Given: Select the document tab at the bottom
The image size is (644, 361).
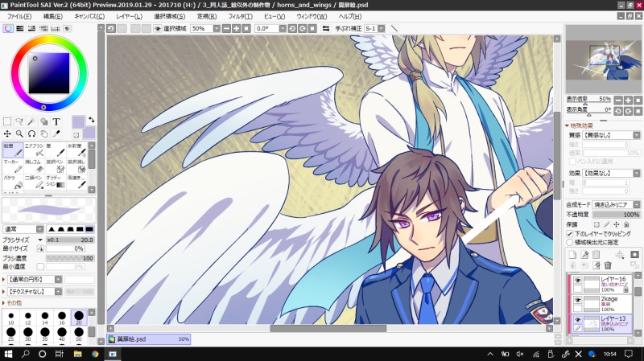Looking at the screenshot, I should coord(149,339).
